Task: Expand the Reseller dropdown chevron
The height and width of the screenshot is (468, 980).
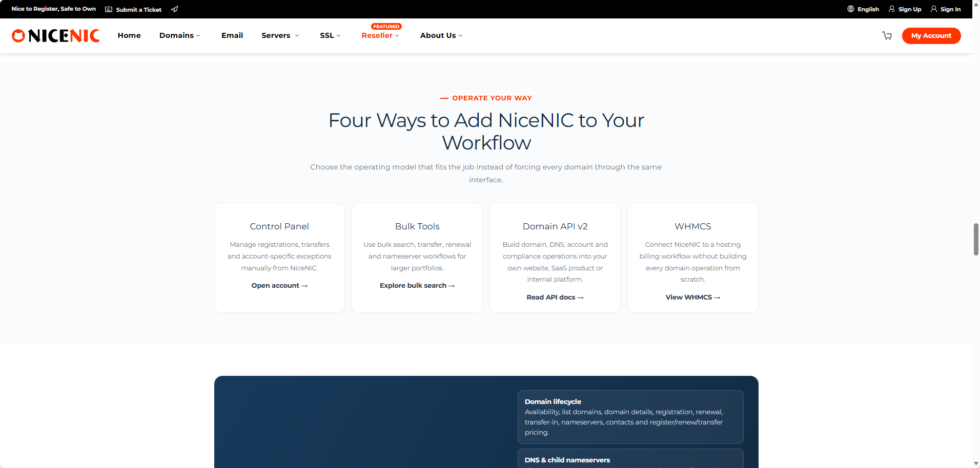Action: 397,36
